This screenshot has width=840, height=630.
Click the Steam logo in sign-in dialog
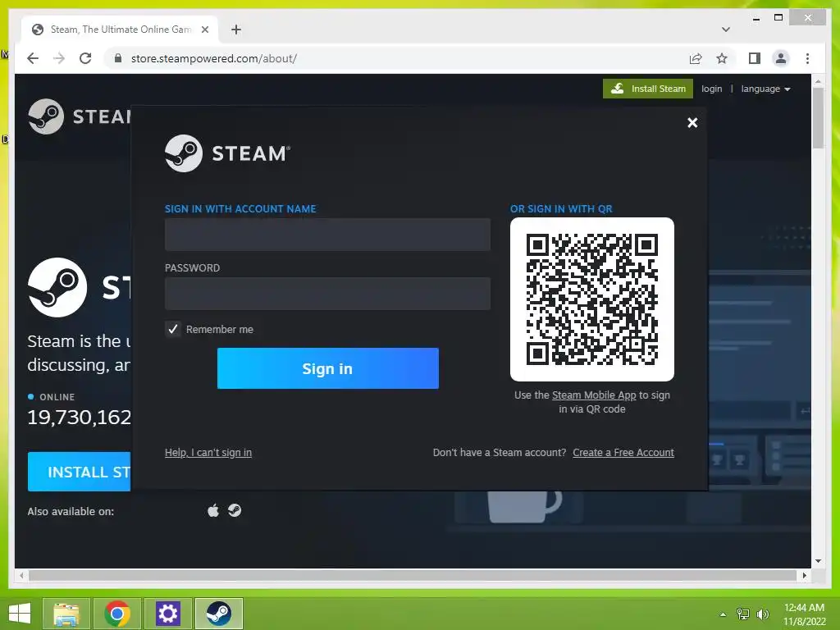(x=228, y=153)
